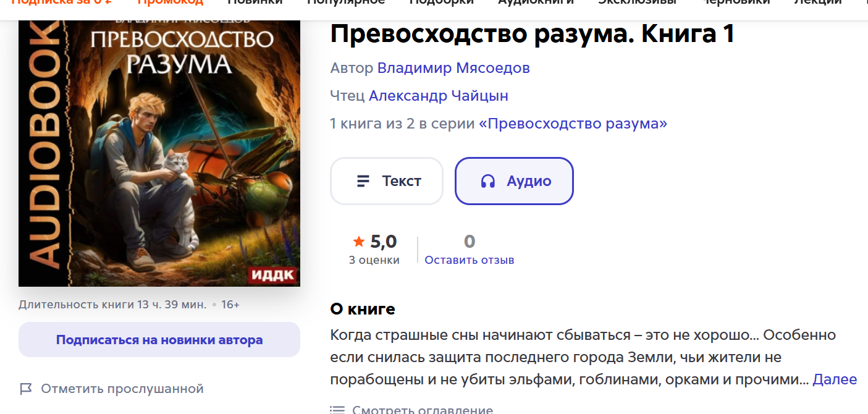Click the text lines icon in Текст button
Image resolution: width=868 pixels, height=414 pixels.
pos(363,181)
